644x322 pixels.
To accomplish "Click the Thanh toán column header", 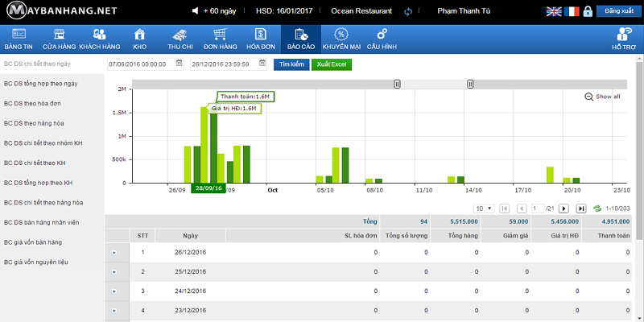I will pos(613,236).
